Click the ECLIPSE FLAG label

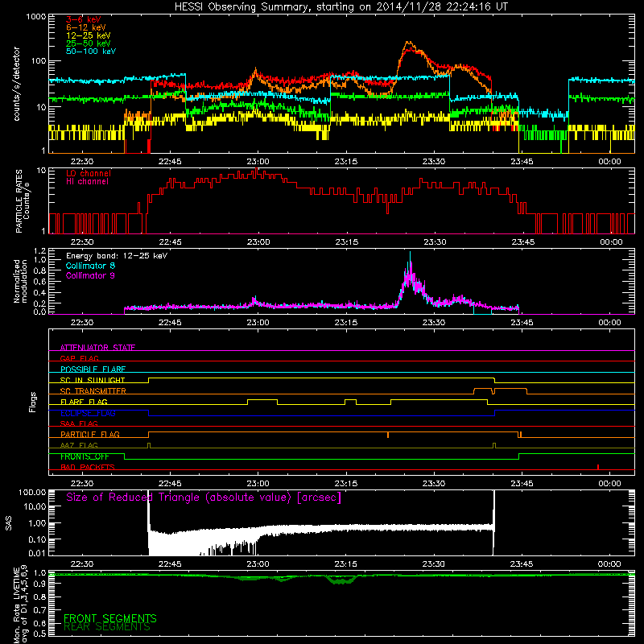click(88, 413)
